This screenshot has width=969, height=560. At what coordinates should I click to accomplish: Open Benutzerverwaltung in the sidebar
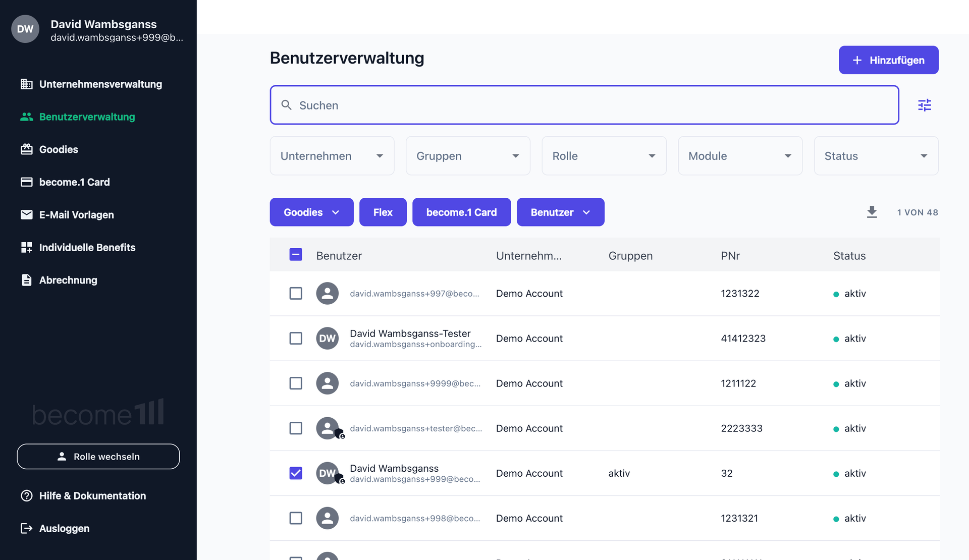pos(87,117)
